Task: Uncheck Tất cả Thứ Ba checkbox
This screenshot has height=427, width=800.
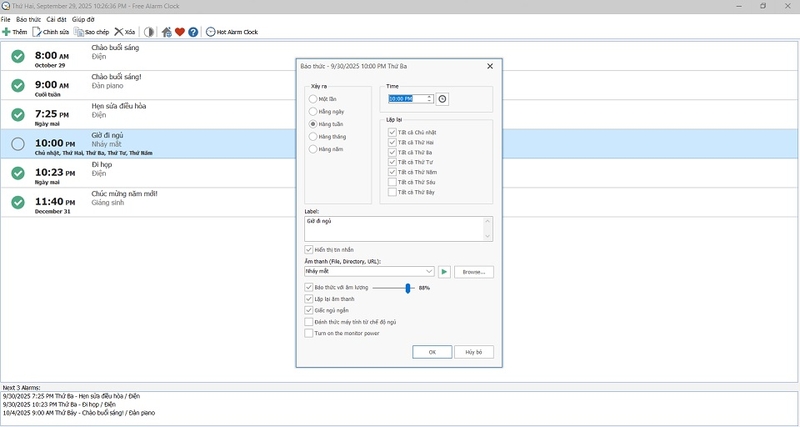Action: click(x=392, y=153)
